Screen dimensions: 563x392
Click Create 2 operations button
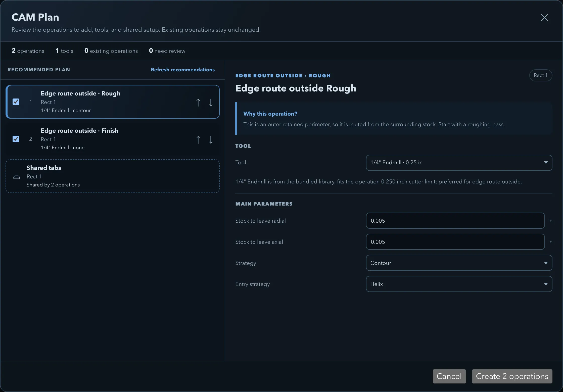point(512,376)
